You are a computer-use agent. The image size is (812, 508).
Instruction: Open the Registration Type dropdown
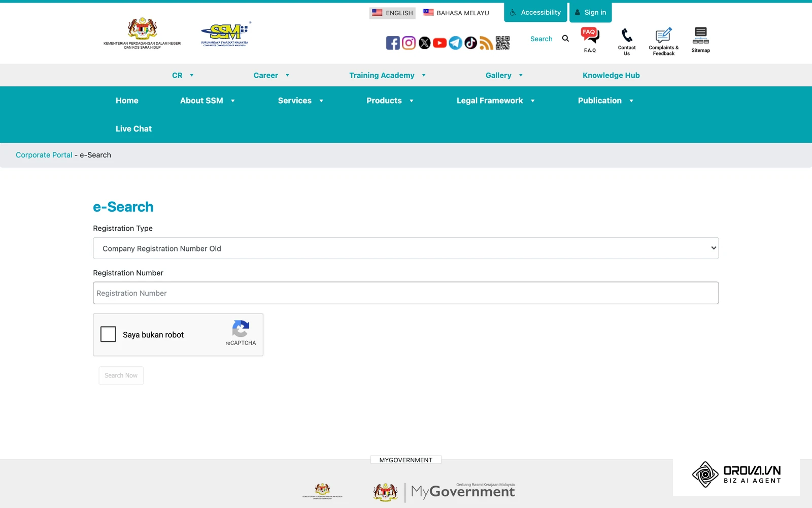406,248
